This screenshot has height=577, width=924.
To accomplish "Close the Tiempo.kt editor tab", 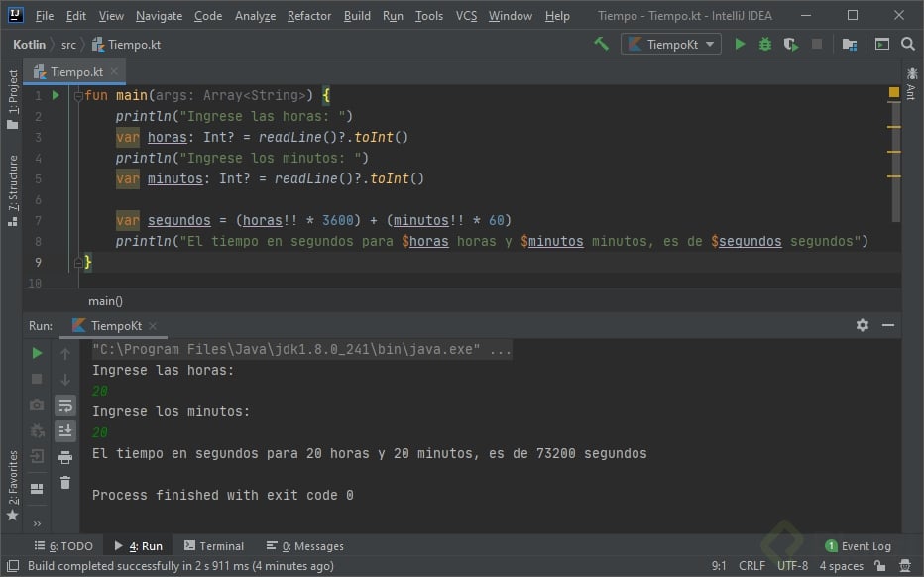I will point(114,71).
